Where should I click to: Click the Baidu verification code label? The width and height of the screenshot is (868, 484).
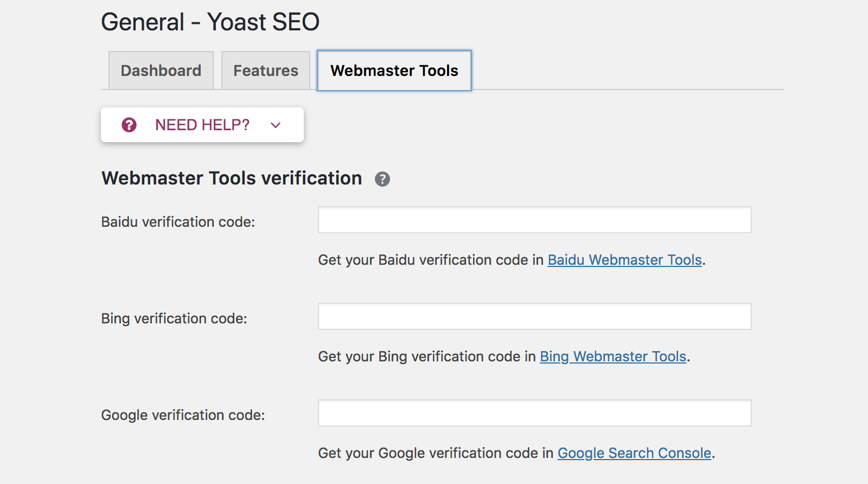point(178,222)
